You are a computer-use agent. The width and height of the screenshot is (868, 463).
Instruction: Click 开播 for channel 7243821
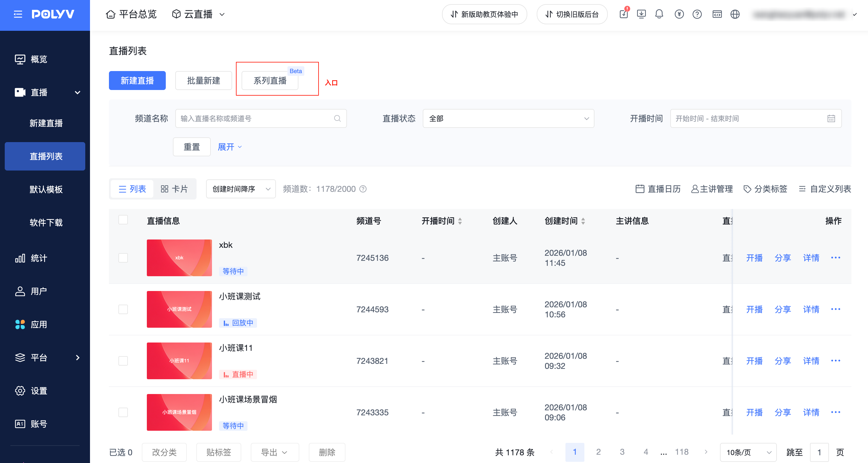tap(754, 361)
